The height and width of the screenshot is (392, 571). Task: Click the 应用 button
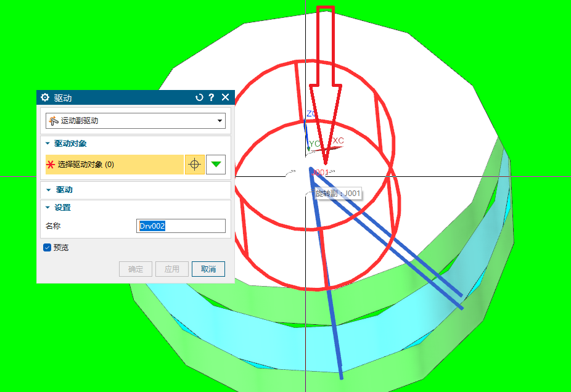(171, 269)
